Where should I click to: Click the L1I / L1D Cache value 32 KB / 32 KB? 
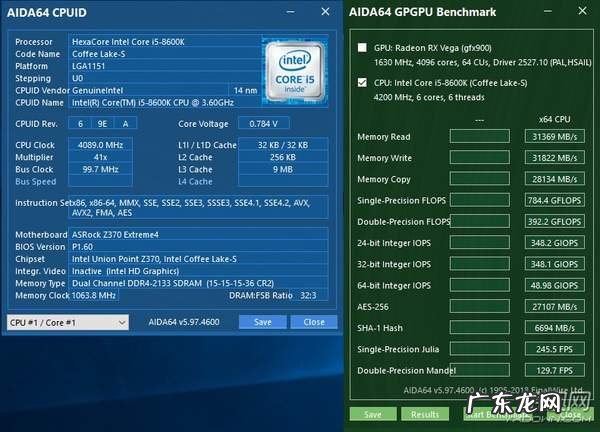[283, 145]
